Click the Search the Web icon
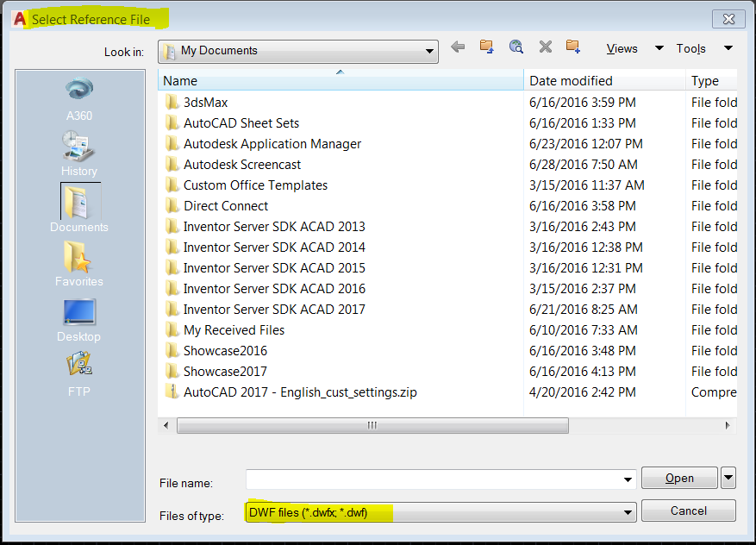 (515, 47)
